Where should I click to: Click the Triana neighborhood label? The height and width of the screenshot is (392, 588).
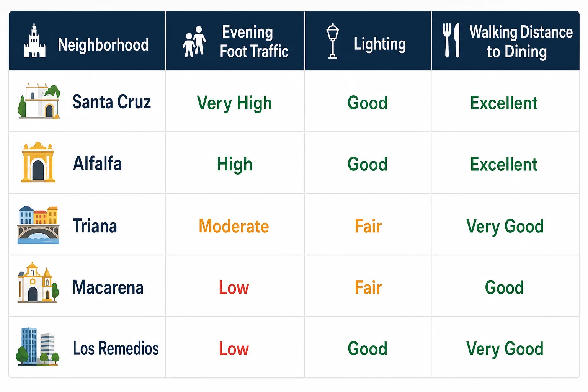95,226
